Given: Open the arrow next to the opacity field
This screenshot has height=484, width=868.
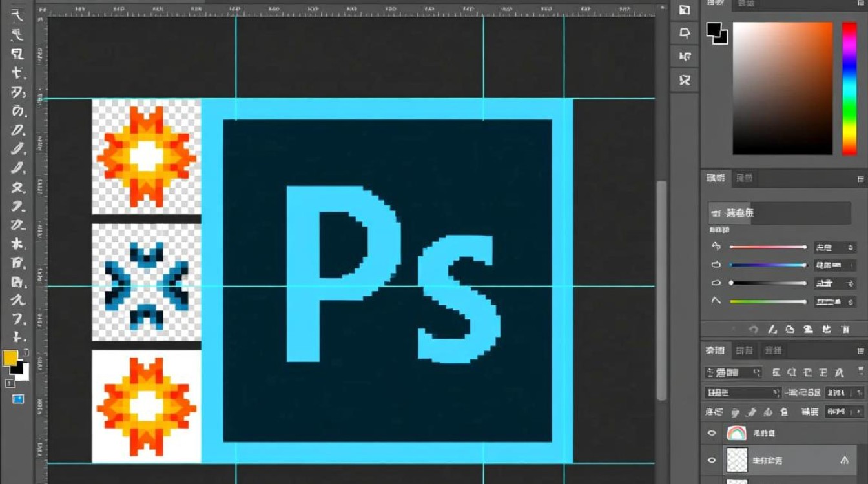Looking at the screenshot, I should tap(861, 392).
